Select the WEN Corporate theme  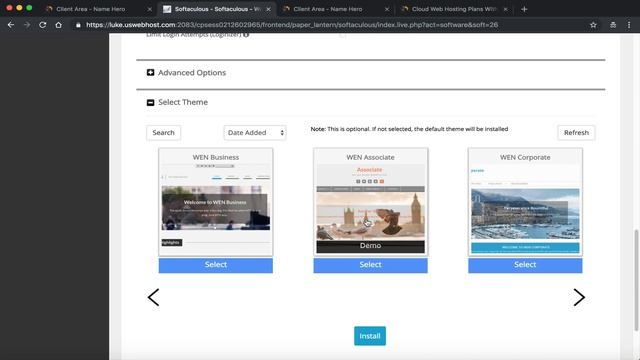pos(525,265)
